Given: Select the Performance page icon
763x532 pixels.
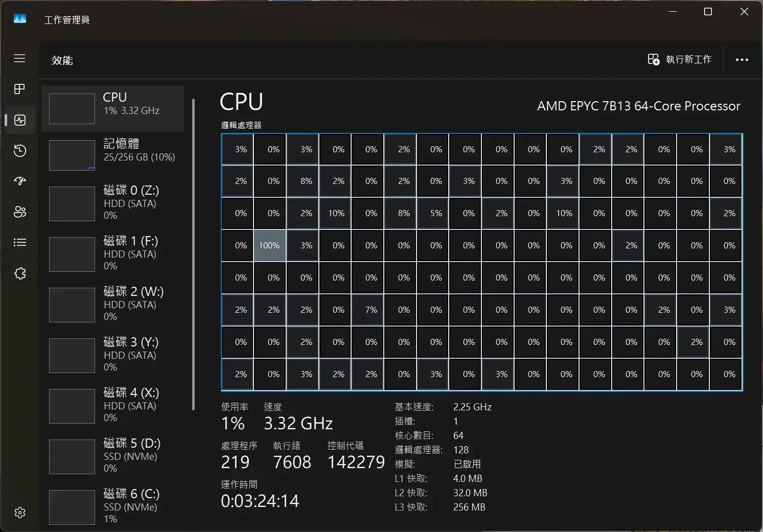Looking at the screenshot, I should pyautogui.click(x=20, y=120).
